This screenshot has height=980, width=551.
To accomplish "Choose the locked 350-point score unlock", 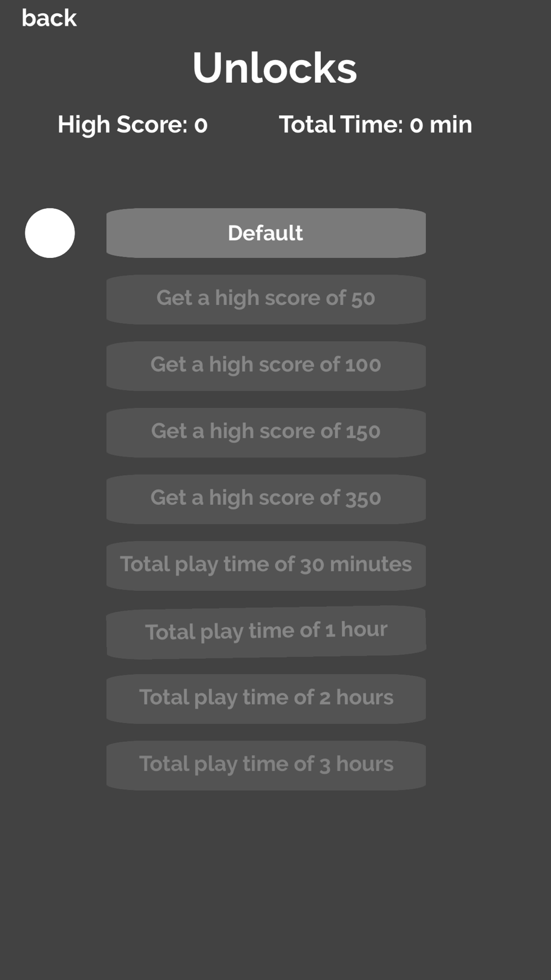I will click(266, 499).
